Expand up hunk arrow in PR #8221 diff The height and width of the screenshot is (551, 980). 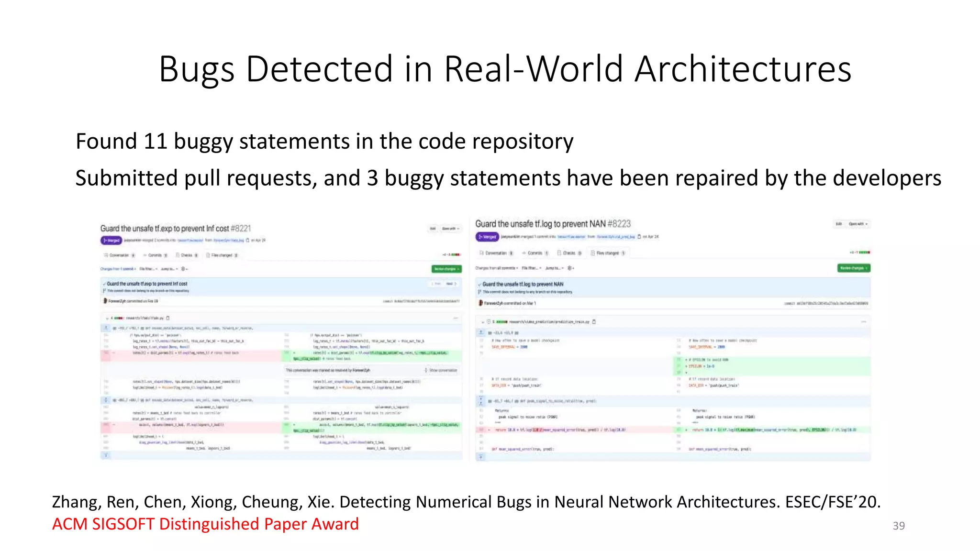[106, 328]
